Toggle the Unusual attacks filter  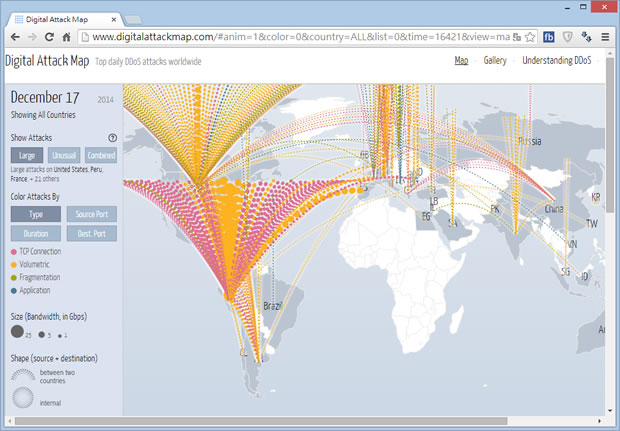(63, 156)
